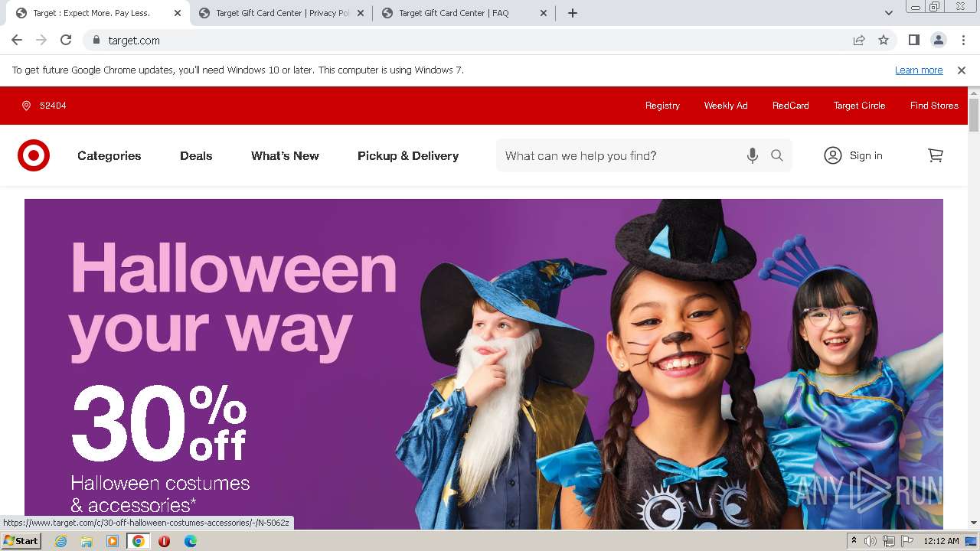
Task: Share this page using address bar icon
Action: [x=859, y=40]
